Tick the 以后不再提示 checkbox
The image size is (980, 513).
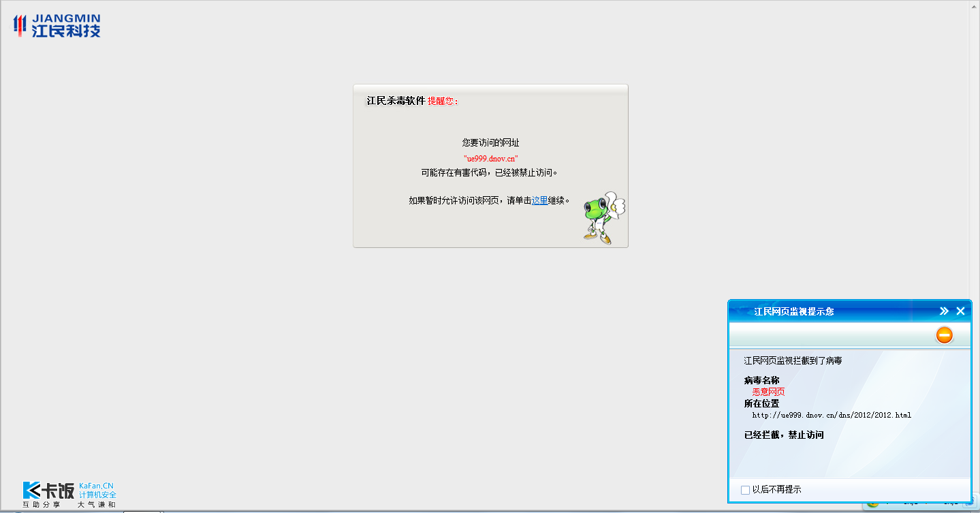point(745,490)
